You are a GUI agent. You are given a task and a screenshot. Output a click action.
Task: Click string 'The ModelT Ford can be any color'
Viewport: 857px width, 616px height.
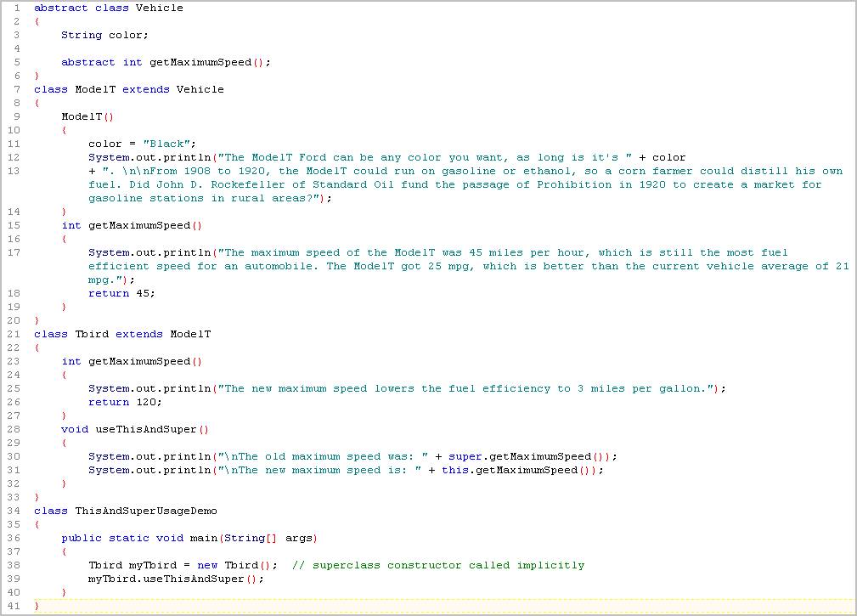click(330, 158)
